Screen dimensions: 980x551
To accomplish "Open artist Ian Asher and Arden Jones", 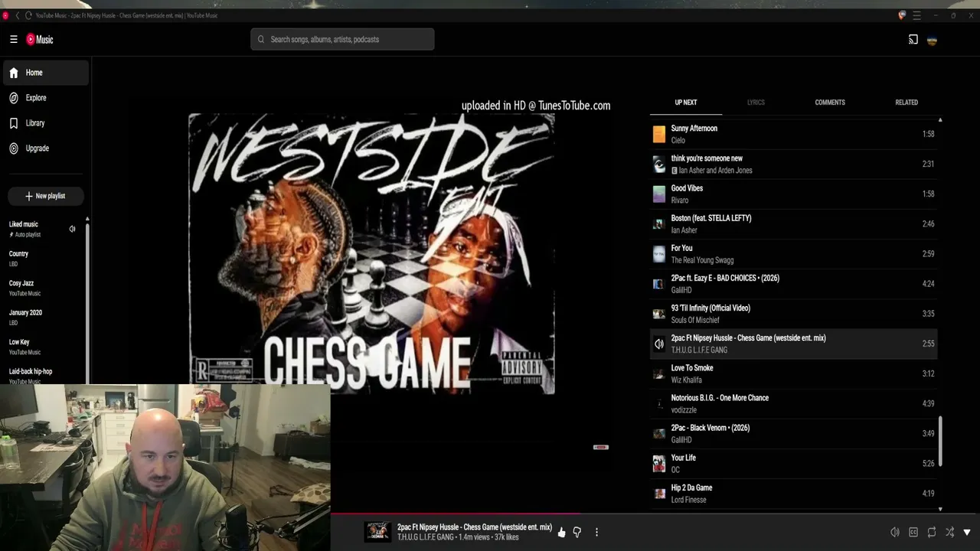I will pos(715,171).
